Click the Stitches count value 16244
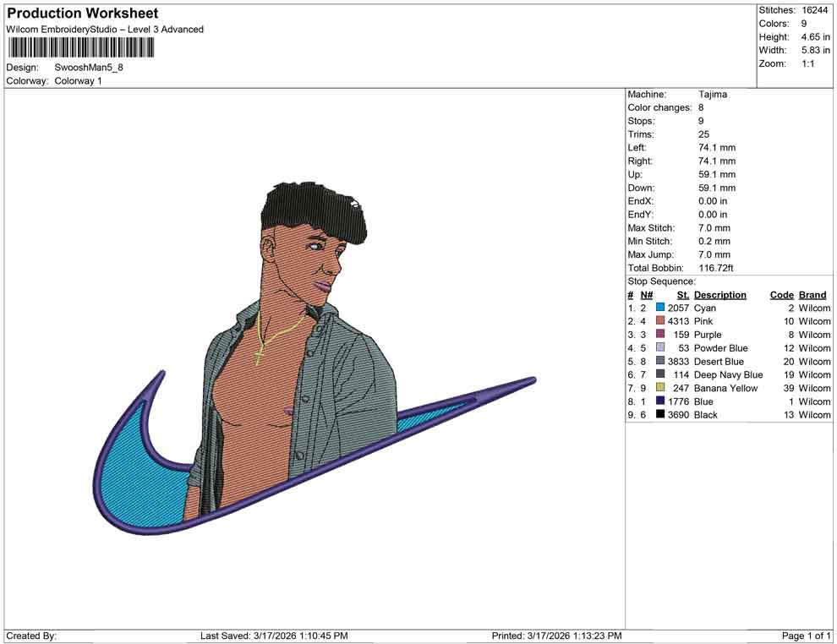The image size is (837, 644). click(x=813, y=10)
